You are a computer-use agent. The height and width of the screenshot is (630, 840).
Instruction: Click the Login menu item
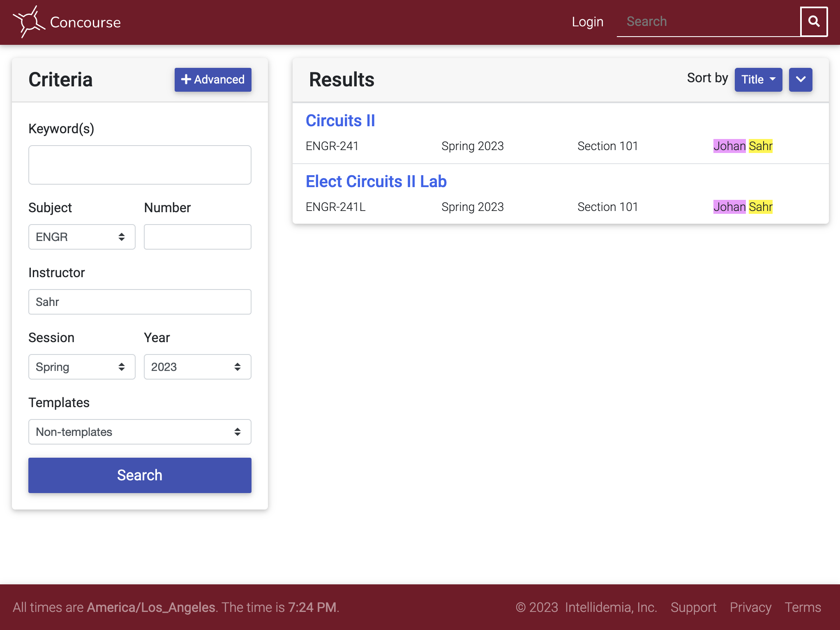(x=588, y=22)
